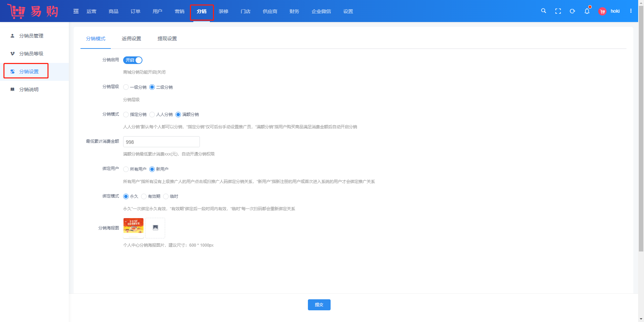Toggle the 分销启用 switch off
Image resolution: width=644 pixels, height=322 pixels.
(x=133, y=60)
